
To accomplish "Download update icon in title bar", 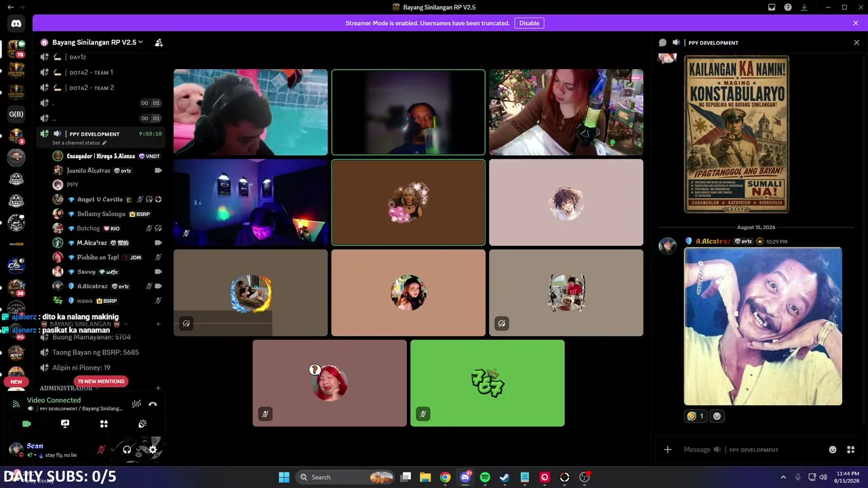I will click(804, 7).
